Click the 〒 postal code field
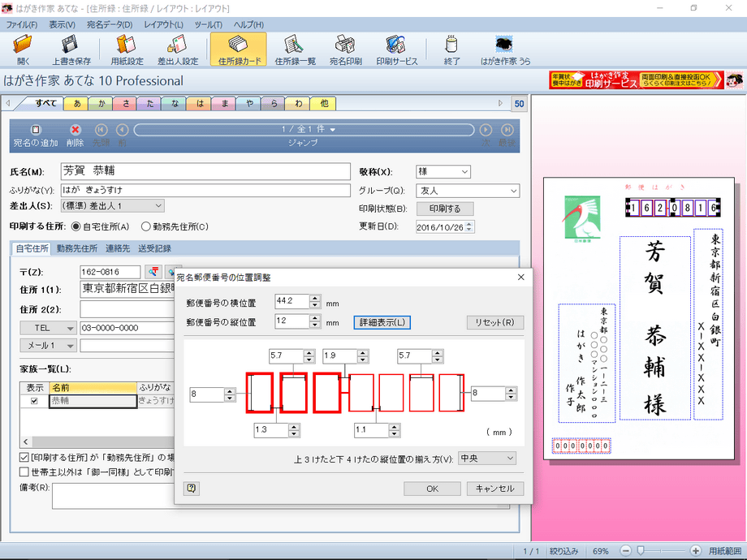 click(110, 272)
